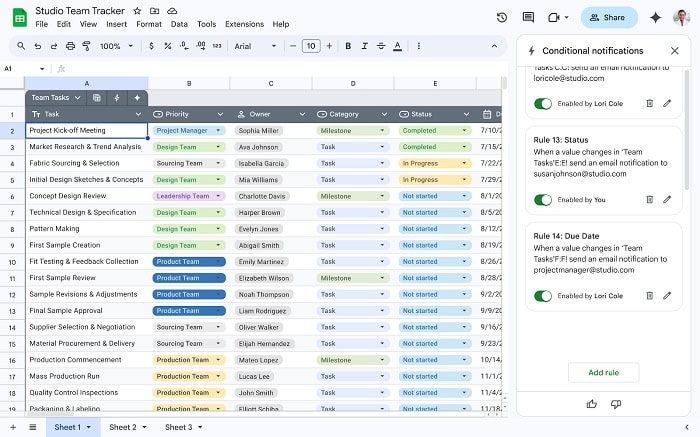Click the Add rule button
The height and width of the screenshot is (437, 700).
[603, 372]
